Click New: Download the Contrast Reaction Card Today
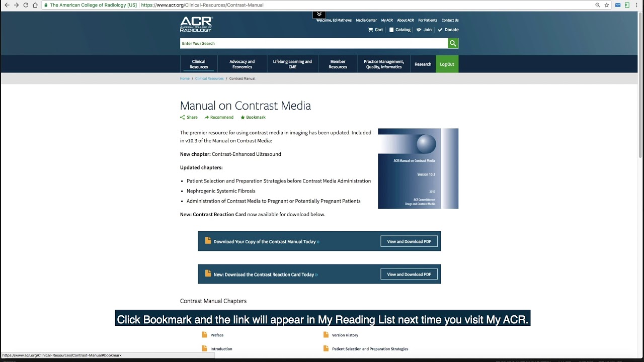The image size is (644, 362). pos(266,275)
